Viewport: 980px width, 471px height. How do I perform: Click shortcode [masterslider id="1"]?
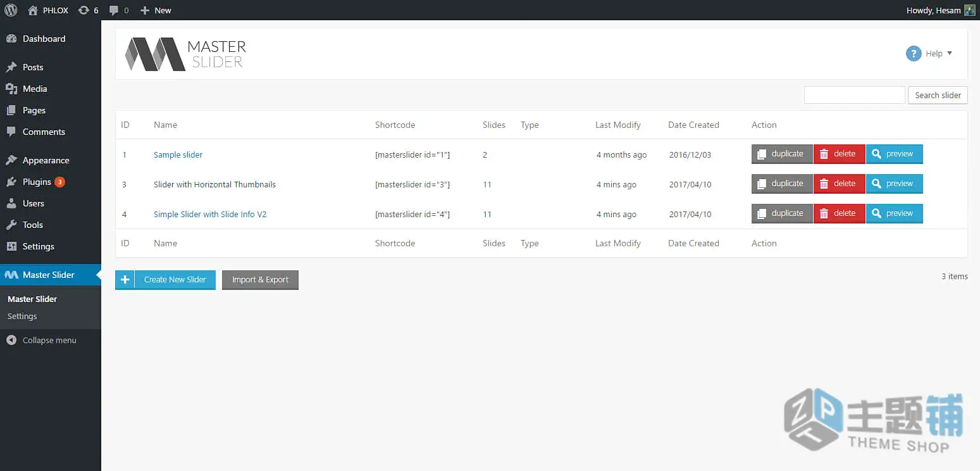click(x=412, y=154)
